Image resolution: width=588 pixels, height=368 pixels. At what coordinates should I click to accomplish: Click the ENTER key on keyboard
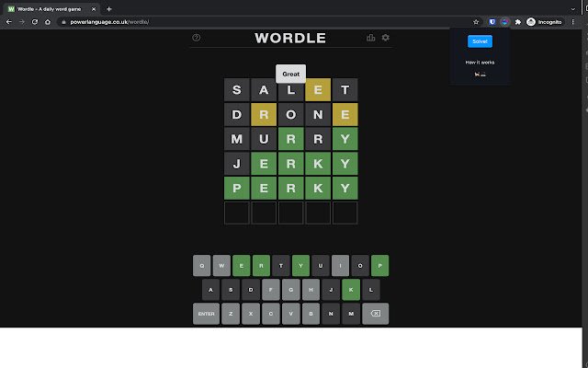[206, 314]
